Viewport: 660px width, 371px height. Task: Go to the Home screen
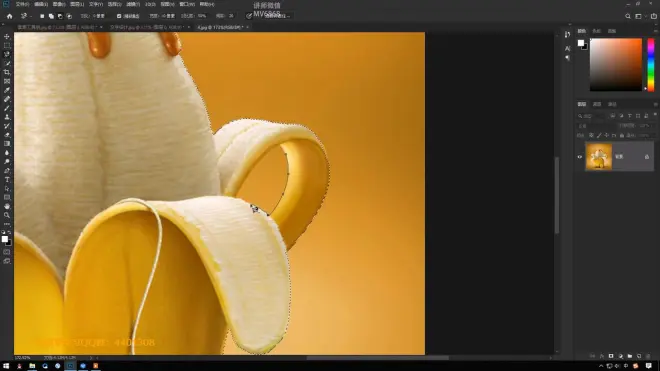click(9, 16)
